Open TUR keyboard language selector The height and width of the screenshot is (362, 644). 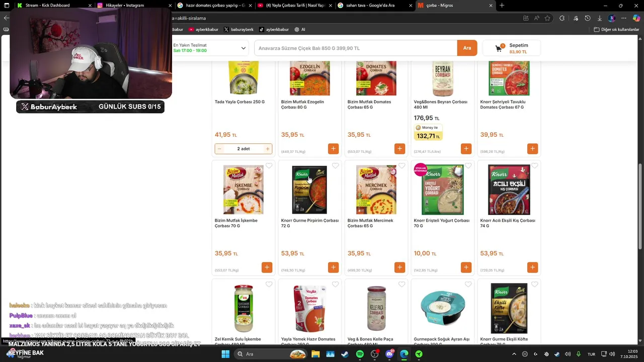(x=591, y=354)
